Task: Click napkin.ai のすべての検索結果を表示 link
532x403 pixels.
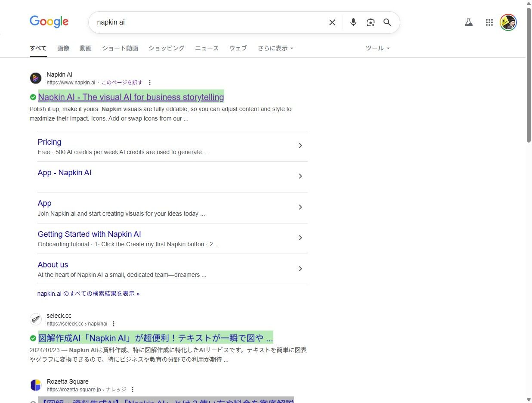Action: [x=88, y=294]
